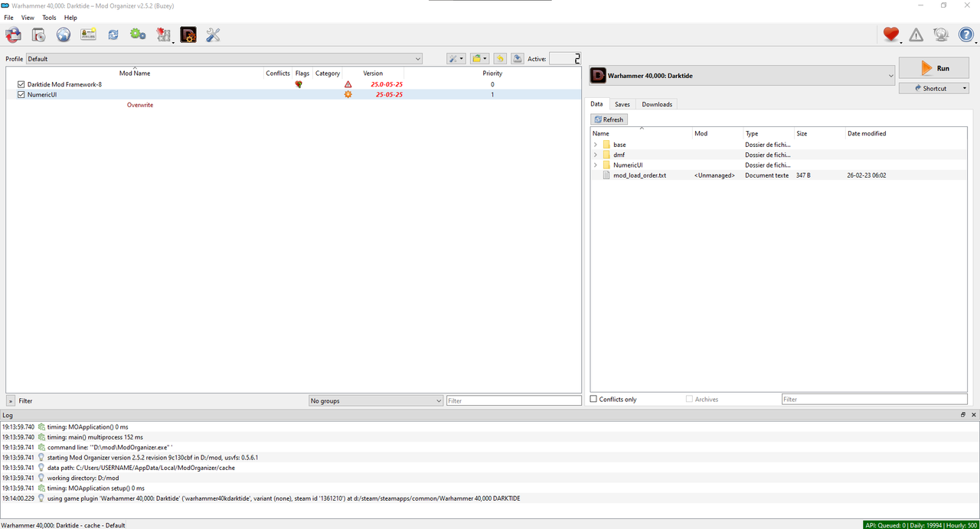Image resolution: width=980 pixels, height=529 pixels.
Task: Open the list options wrench dropdown
Action: coord(456,58)
